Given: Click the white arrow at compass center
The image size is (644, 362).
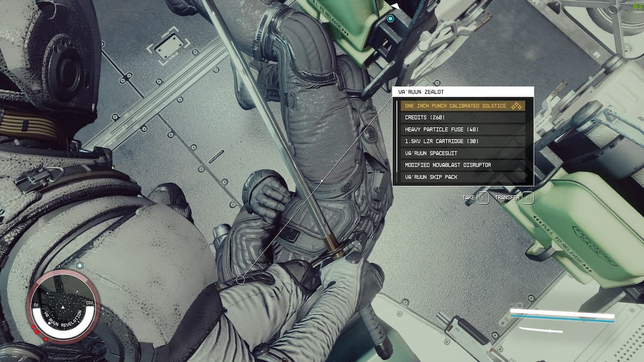Looking at the screenshot, I should click(63, 307).
